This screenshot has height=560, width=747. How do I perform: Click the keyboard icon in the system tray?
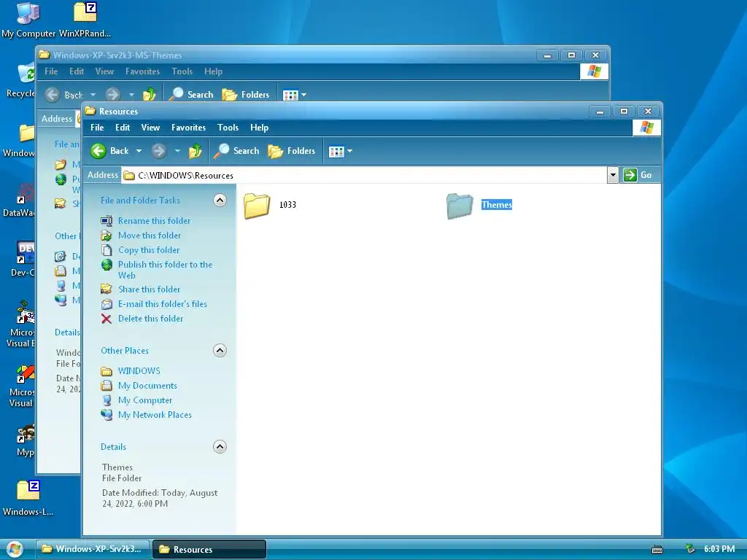pos(657,550)
